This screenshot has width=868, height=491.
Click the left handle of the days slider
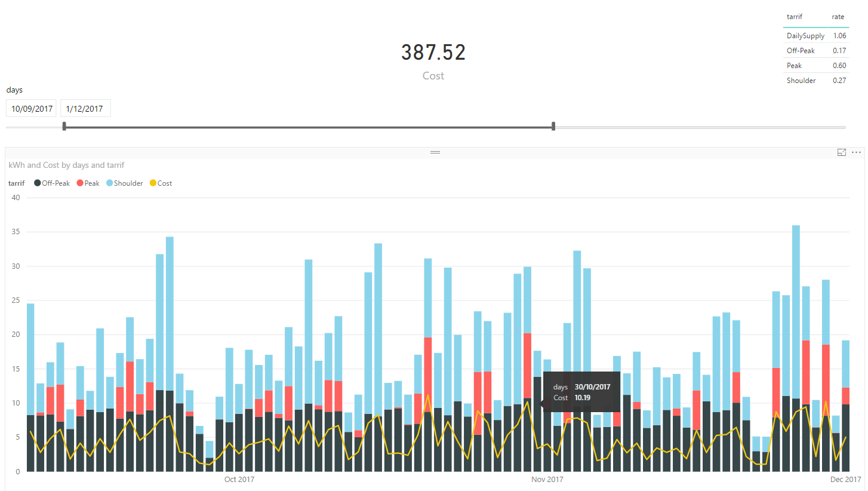click(64, 126)
